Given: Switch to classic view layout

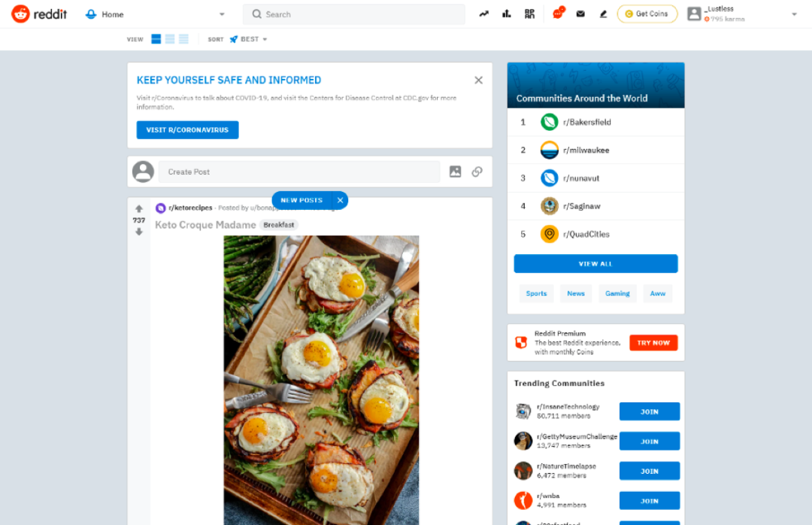Looking at the screenshot, I should point(170,39).
